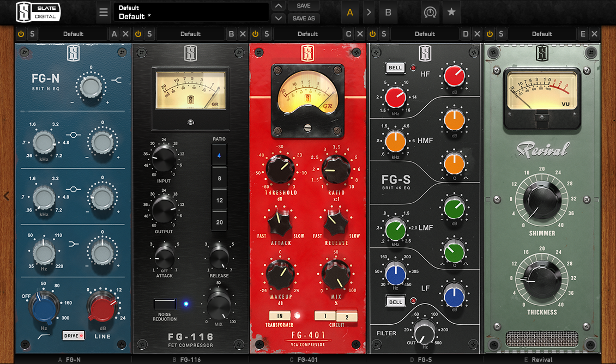
Task: Click the down chevron to load next preset
Action: (x=278, y=18)
